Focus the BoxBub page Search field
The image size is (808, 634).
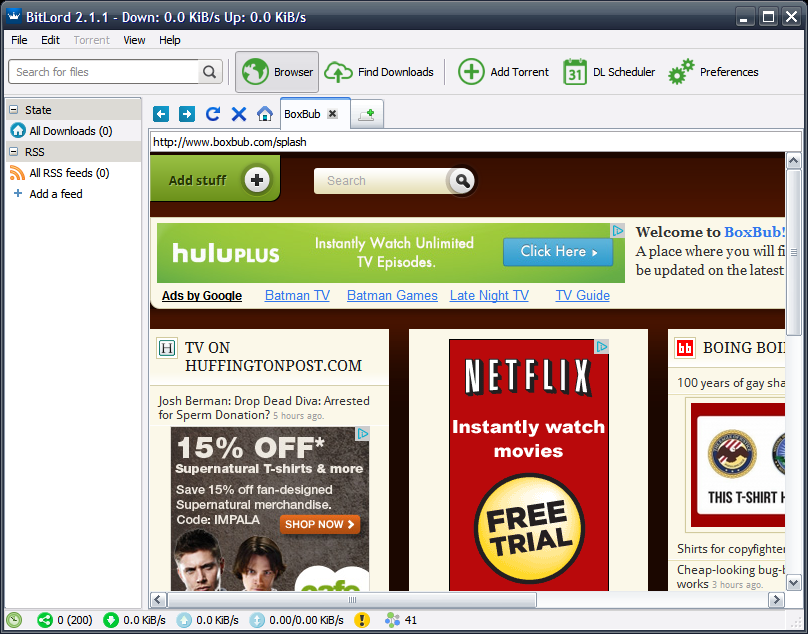pyautogui.click(x=381, y=180)
